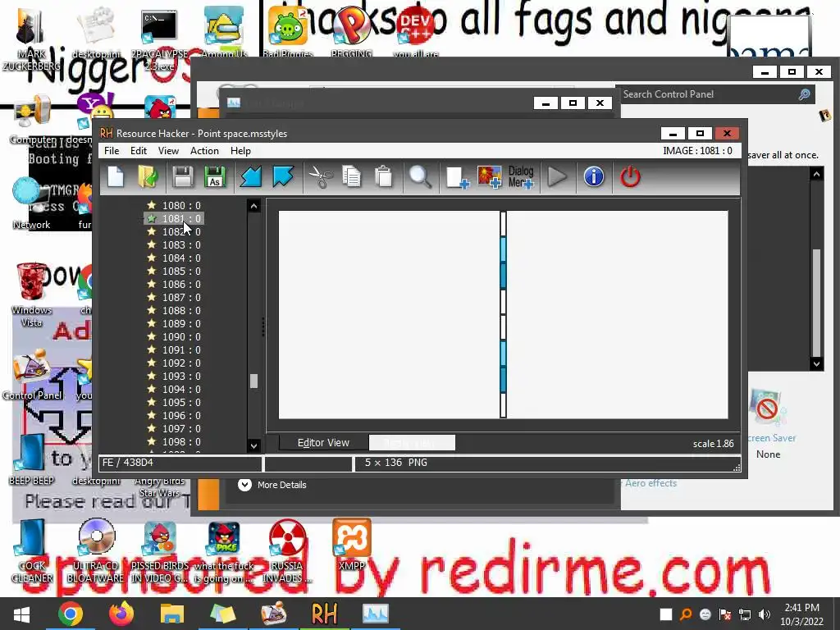Image resolution: width=840 pixels, height=630 pixels.
Task: Click the blue down-right arrow toolbar icon
Action: tap(283, 177)
